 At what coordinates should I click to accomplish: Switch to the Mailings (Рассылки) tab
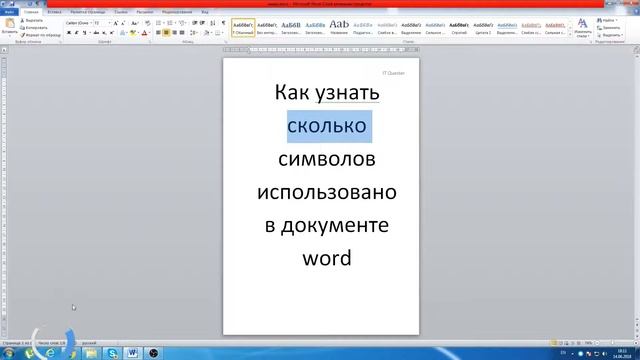[145, 12]
